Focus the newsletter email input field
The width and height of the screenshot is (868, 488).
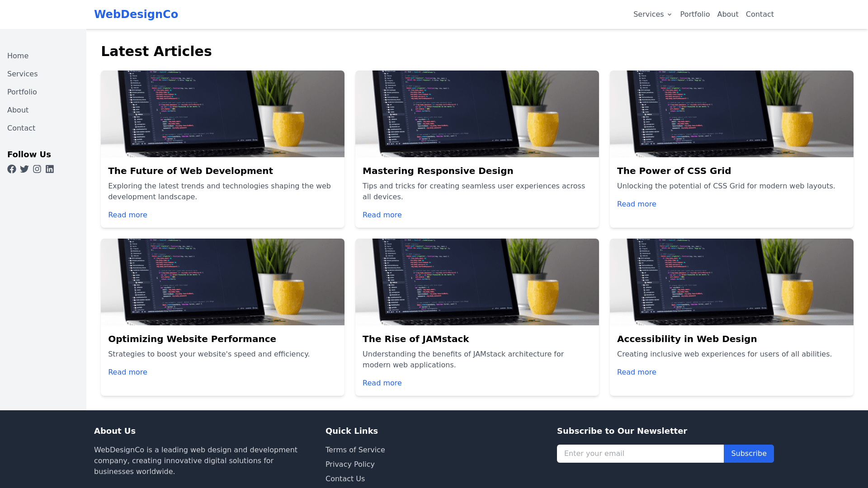click(640, 454)
